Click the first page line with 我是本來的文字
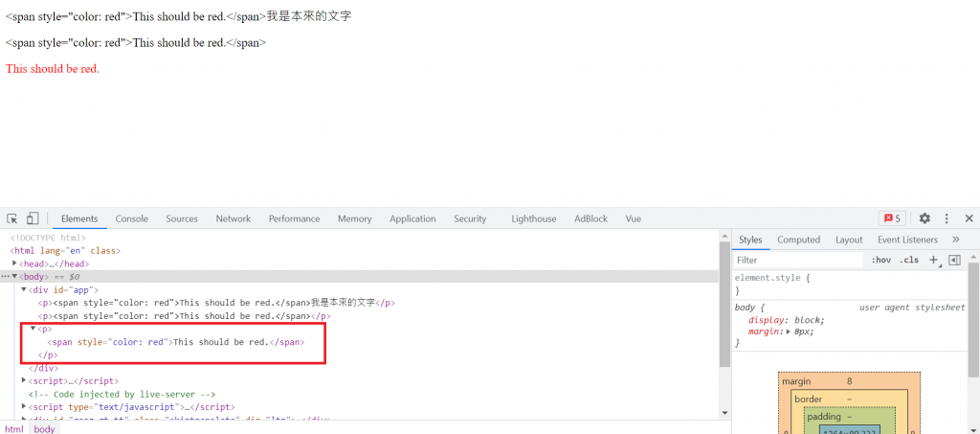Viewport: 980px width, 434px height. (x=179, y=17)
